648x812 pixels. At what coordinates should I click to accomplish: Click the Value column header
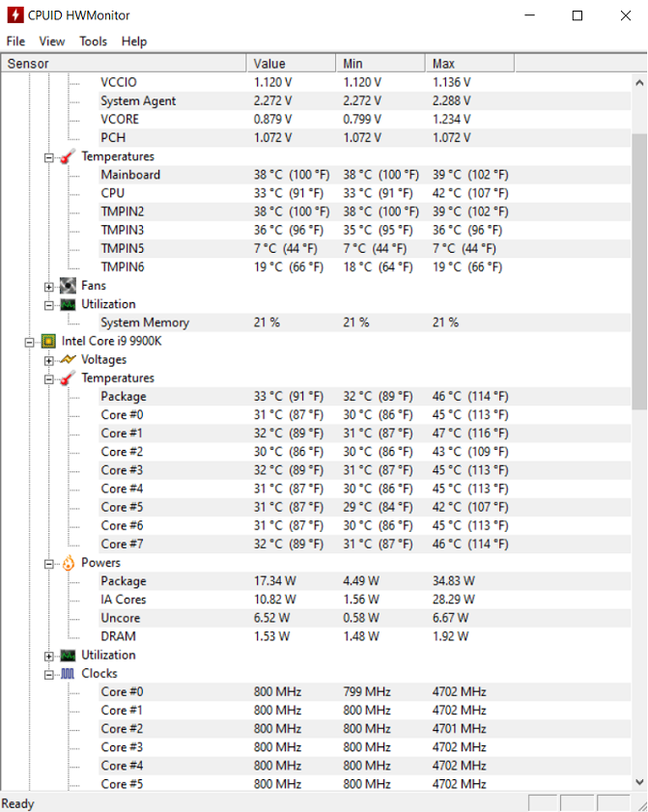291,64
